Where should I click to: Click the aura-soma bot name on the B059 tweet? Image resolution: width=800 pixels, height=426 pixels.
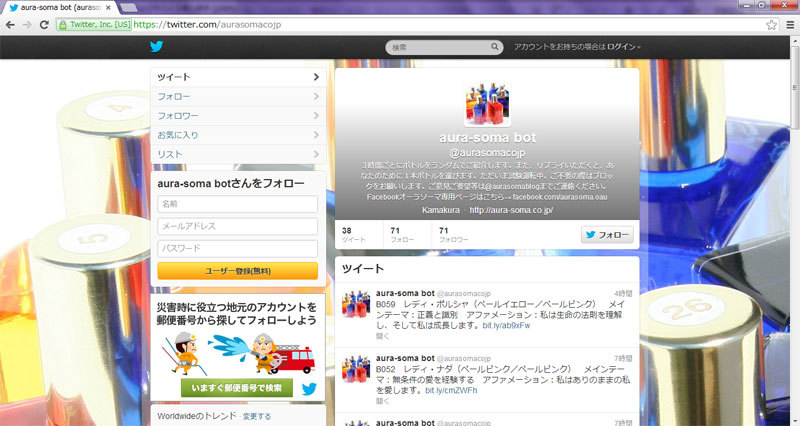(x=405, y=293)
